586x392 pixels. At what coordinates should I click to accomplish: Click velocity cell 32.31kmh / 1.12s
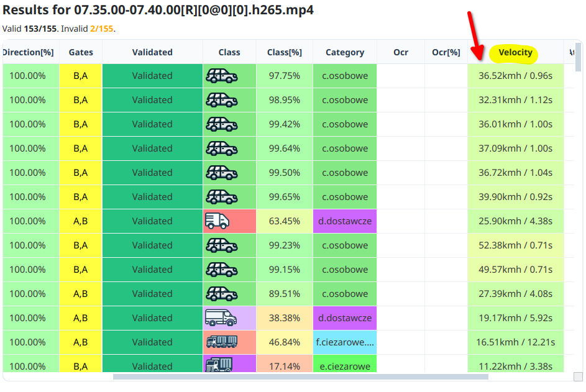point(516,100)
